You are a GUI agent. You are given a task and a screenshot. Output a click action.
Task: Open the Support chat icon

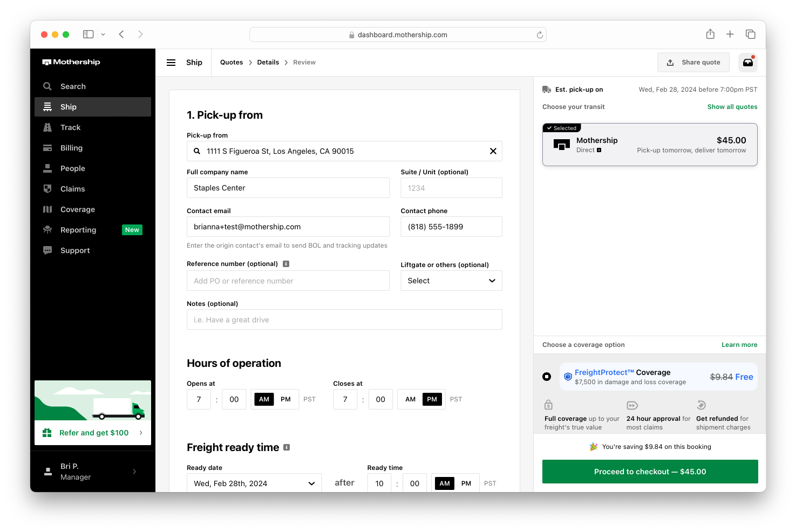[47, 250]
